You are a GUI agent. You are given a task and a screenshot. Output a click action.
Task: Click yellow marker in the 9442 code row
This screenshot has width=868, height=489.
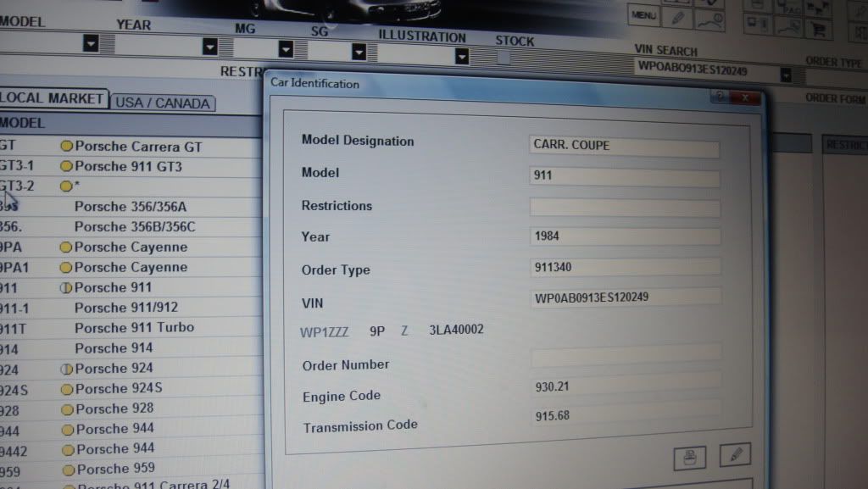68,450
